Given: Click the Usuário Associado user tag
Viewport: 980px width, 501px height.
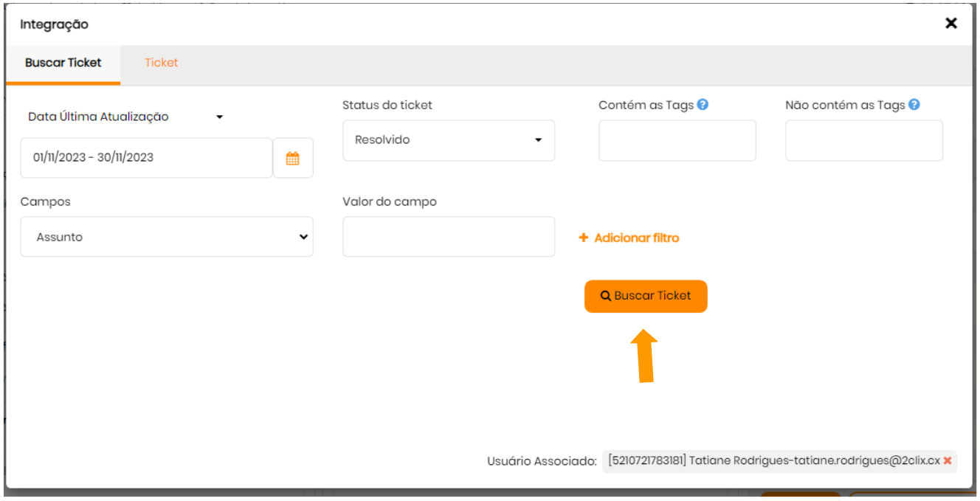Looking at the screenshot, I should click(x=773, y=460).
